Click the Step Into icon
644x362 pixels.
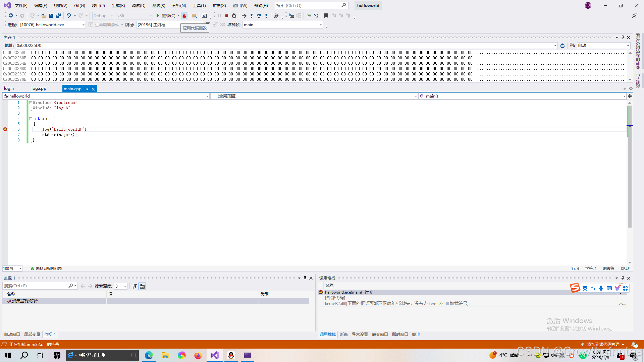coord(252,16)
